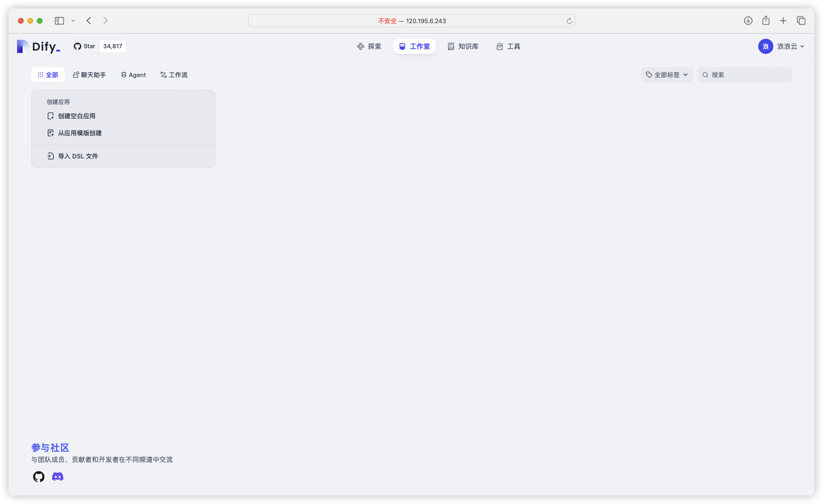Open the GitHub Star button
The width and height of the screenshot is (823, 504).
[x=85, y=46]
